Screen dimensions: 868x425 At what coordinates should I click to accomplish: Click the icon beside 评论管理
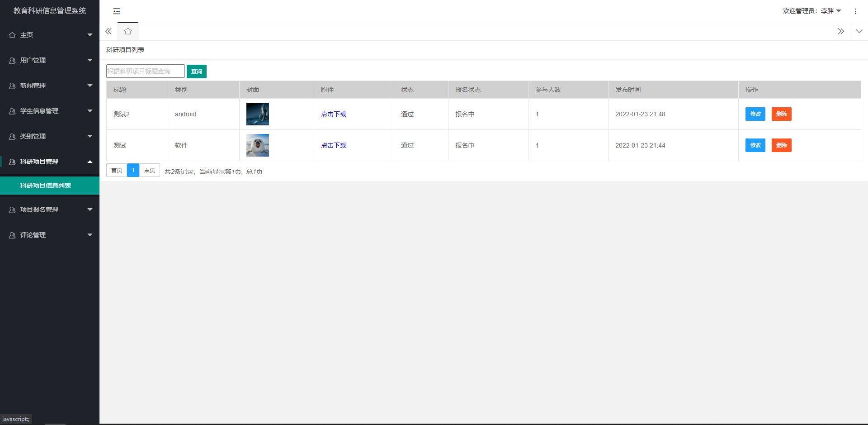12,235
